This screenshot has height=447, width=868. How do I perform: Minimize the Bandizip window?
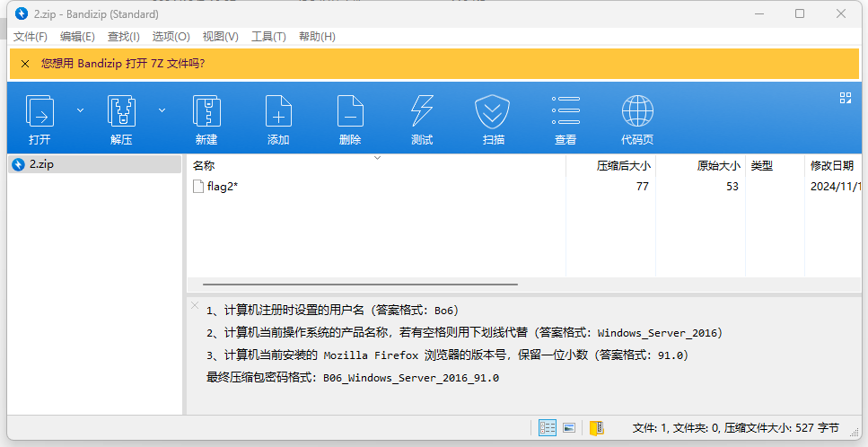758,13
